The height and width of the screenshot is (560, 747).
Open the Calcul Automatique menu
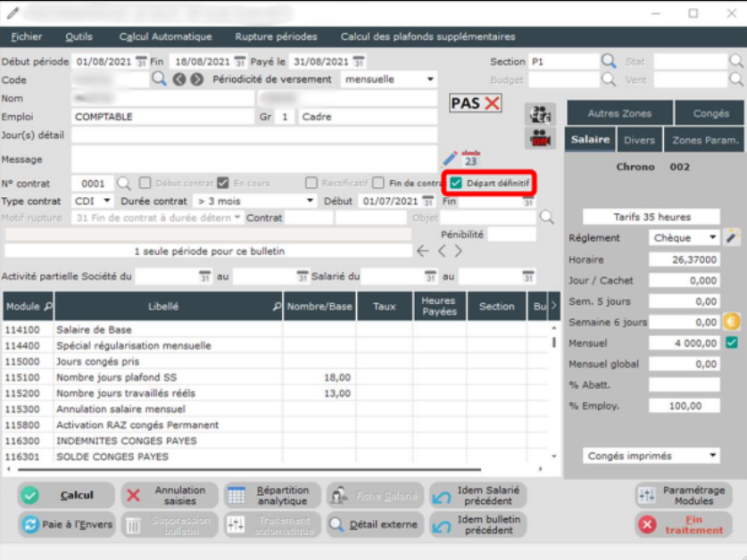coord(165,37)
